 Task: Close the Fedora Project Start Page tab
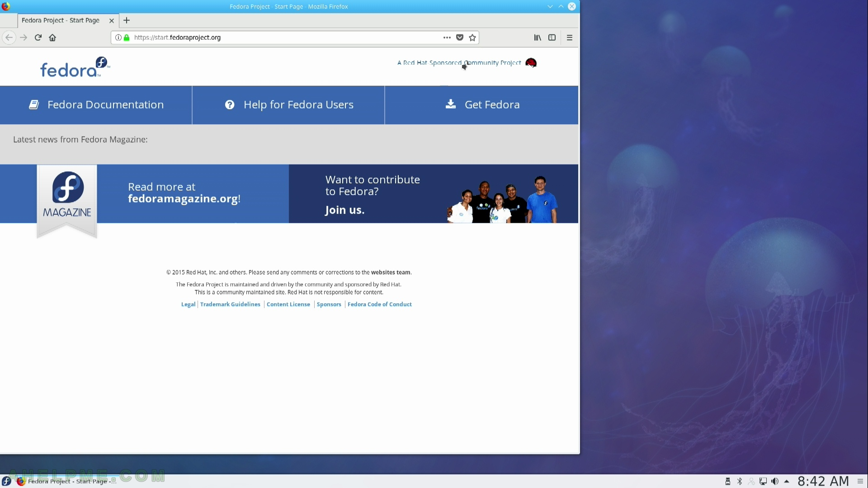[112, 21]
